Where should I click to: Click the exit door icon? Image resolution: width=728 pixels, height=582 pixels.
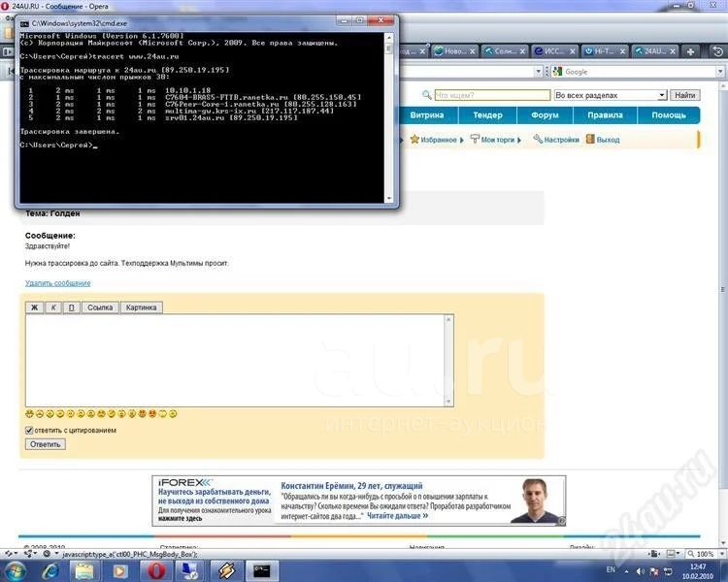pyautogui.click(x=589, y=139)
